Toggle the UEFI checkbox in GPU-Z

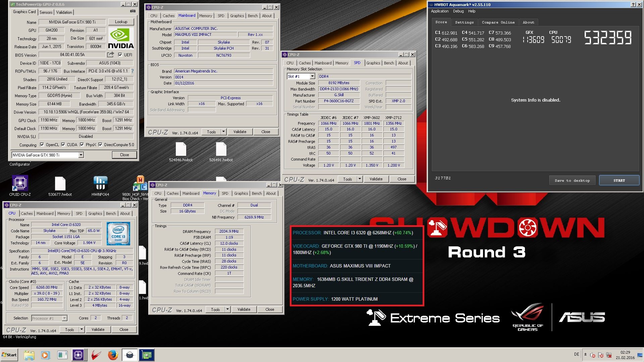120,55
